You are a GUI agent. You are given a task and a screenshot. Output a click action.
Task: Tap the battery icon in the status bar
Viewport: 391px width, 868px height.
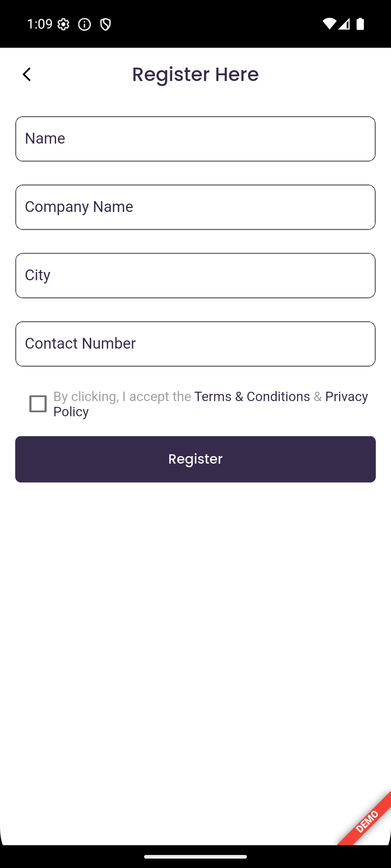360,24
